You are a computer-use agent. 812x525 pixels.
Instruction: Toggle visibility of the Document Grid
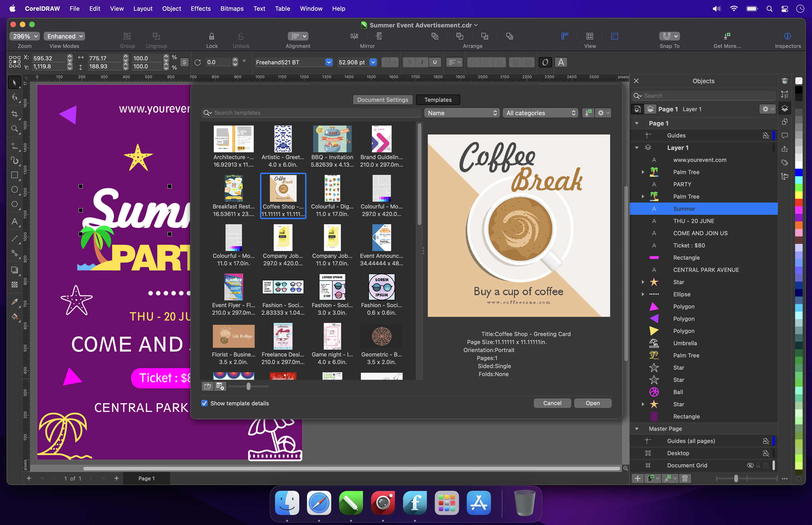point(750,465)
